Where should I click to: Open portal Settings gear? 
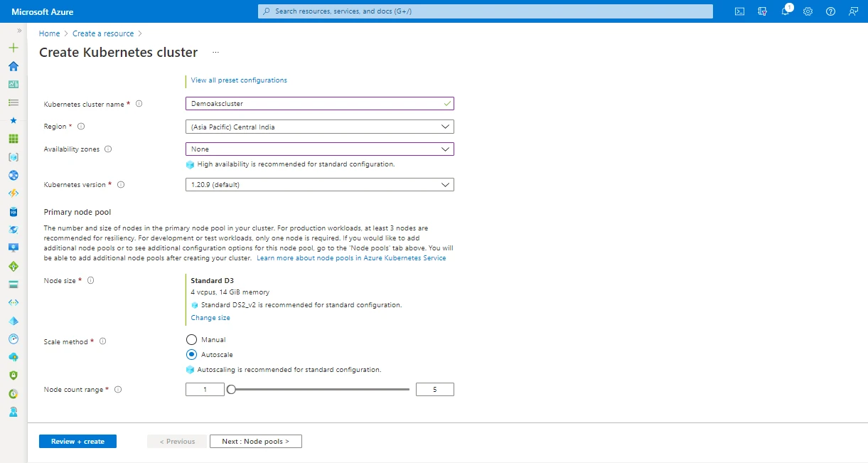coord(808,11)
